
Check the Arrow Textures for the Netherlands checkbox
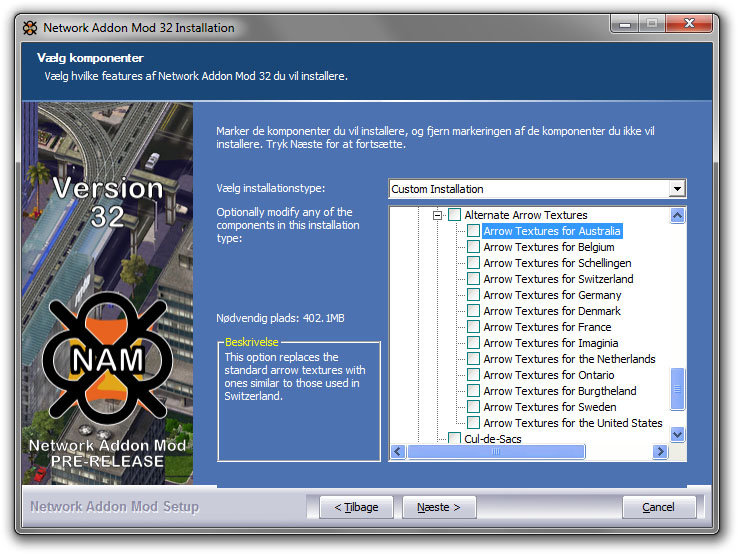(473, 359)
